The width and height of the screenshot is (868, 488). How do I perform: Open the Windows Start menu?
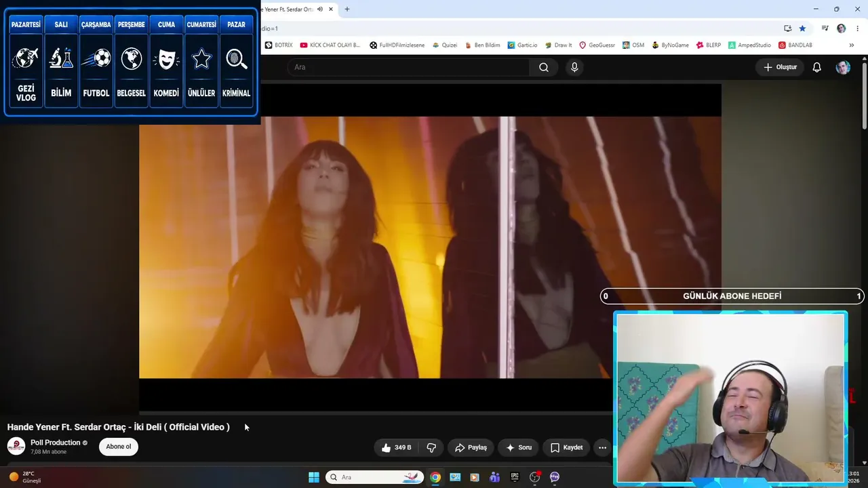tap(314, 477)
